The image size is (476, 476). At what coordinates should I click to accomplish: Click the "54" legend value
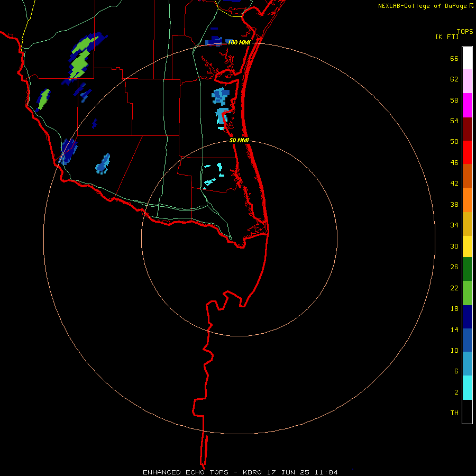point(454,121)
